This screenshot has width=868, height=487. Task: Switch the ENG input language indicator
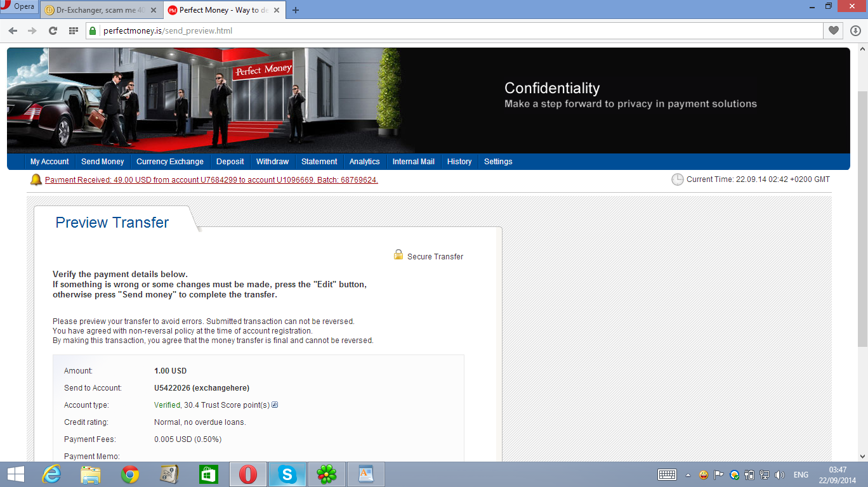[x=801, y=474]
